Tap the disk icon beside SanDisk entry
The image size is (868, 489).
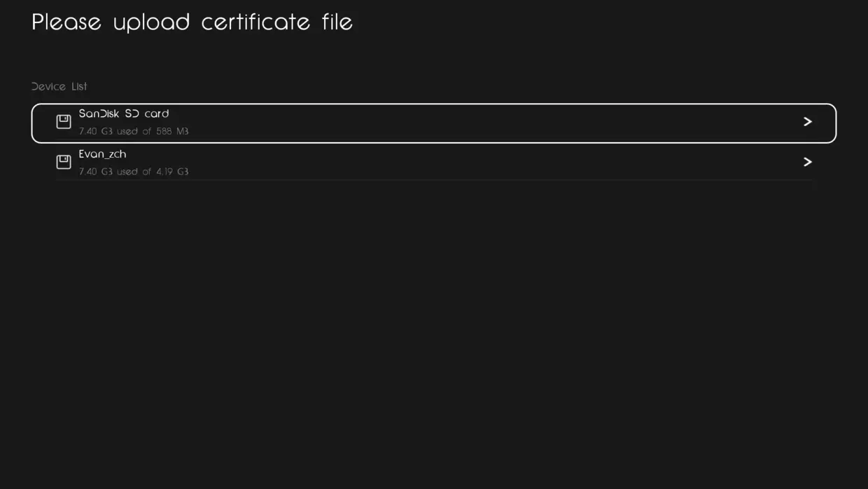click(x=64, y=122)
